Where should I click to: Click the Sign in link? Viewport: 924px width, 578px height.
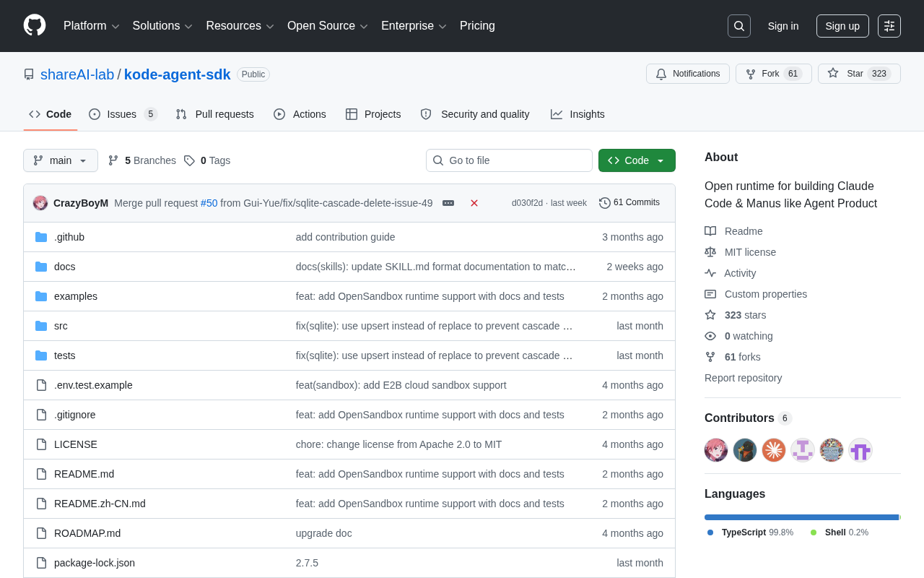783,26
